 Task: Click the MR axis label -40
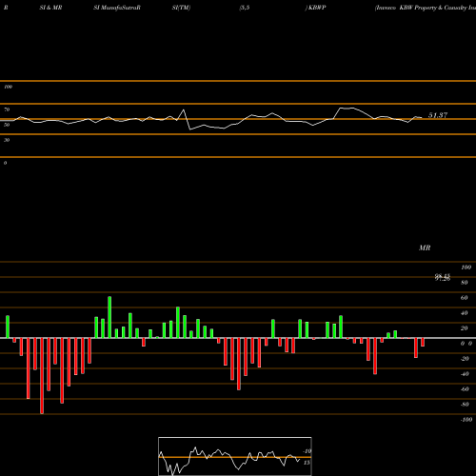coord(465,374)
